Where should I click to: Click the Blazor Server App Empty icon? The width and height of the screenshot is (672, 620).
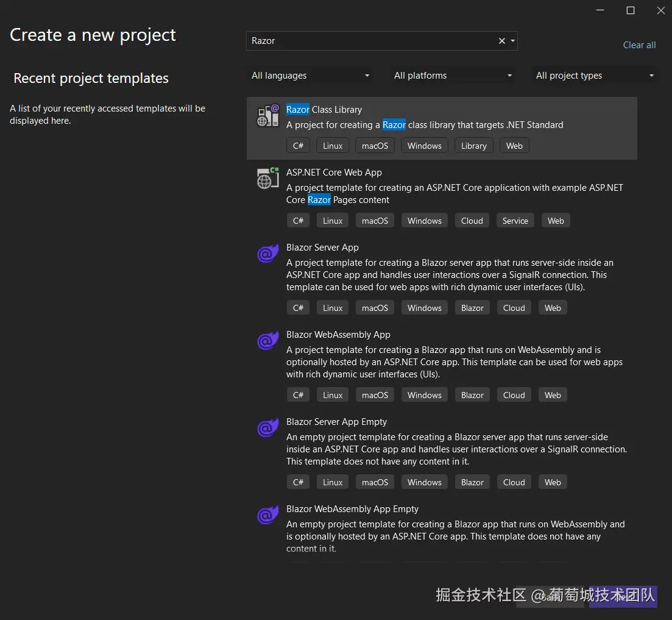tap(268, 427)
